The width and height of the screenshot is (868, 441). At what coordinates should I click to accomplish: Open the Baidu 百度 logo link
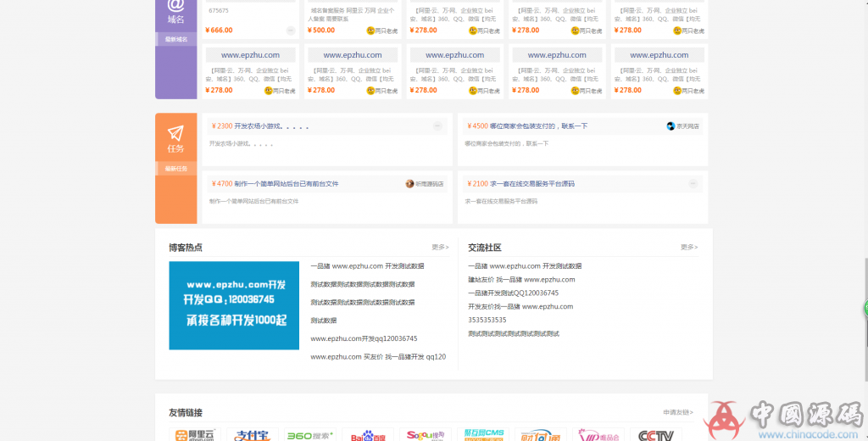tap(368, 435)
